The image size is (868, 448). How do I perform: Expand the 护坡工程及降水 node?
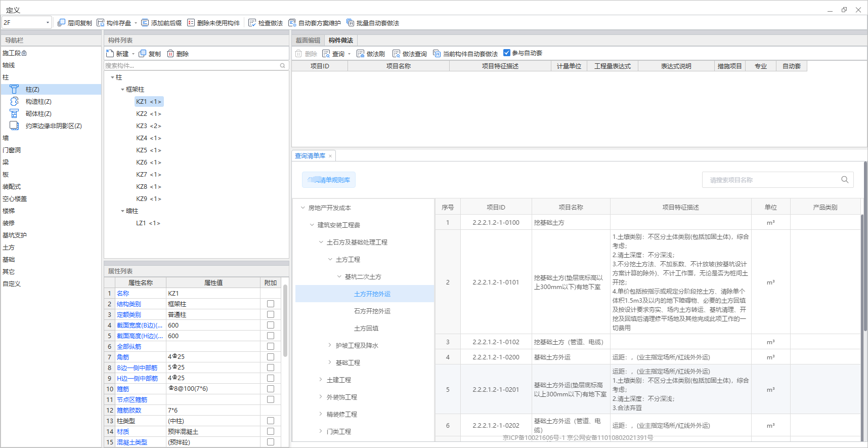pyautogui.click(x=330, y=345)
